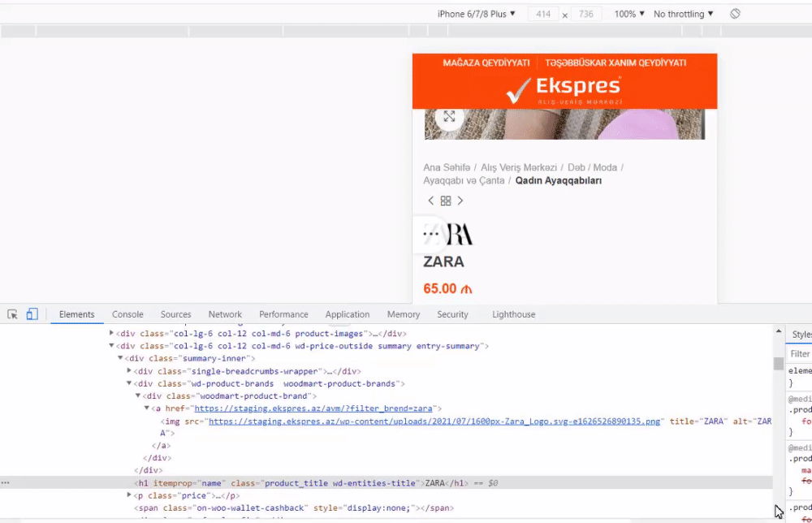Go to next product arrow icon
Screen dimensions: 812x523
pyautogui.click(x=460, y=201)
